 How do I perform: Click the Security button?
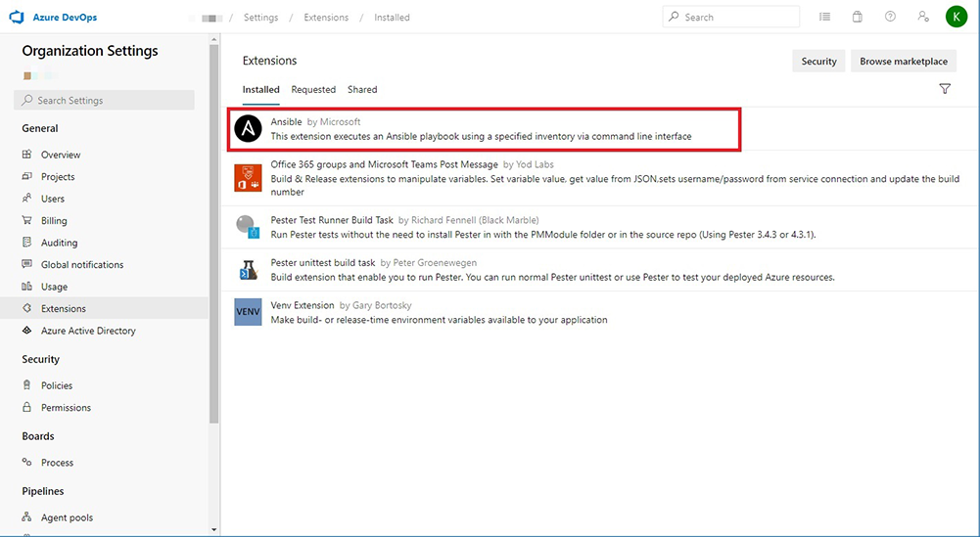(818, 62)
